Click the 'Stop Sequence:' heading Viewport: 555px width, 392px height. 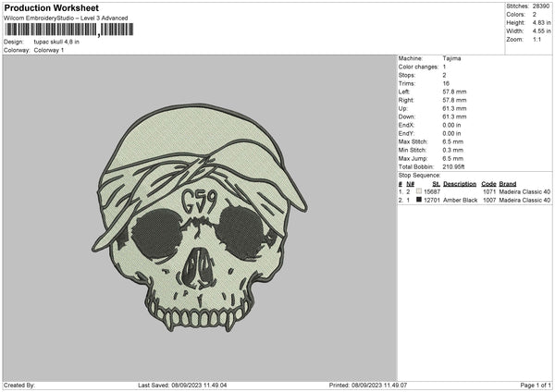(x=419, y=176)
